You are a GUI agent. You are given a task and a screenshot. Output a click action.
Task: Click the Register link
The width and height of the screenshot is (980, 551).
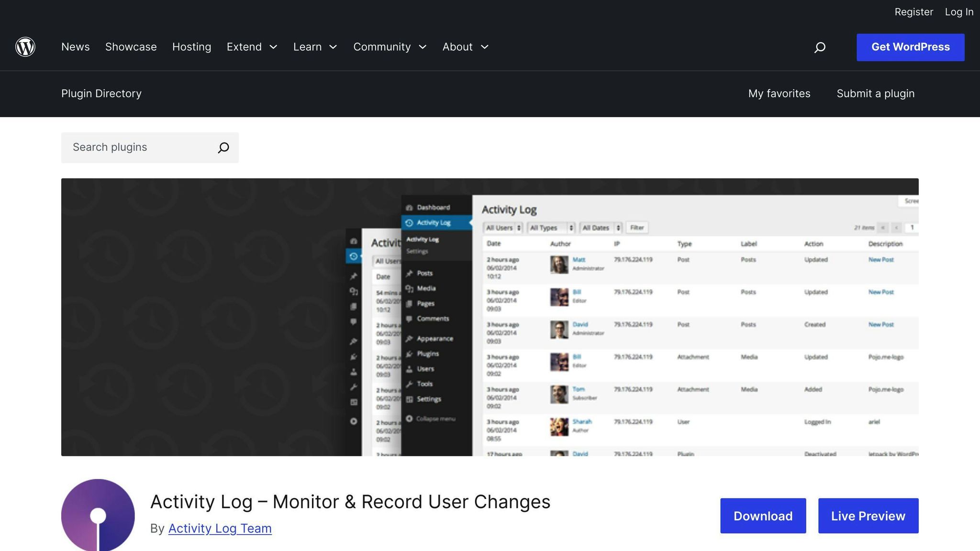click(914, 12)
